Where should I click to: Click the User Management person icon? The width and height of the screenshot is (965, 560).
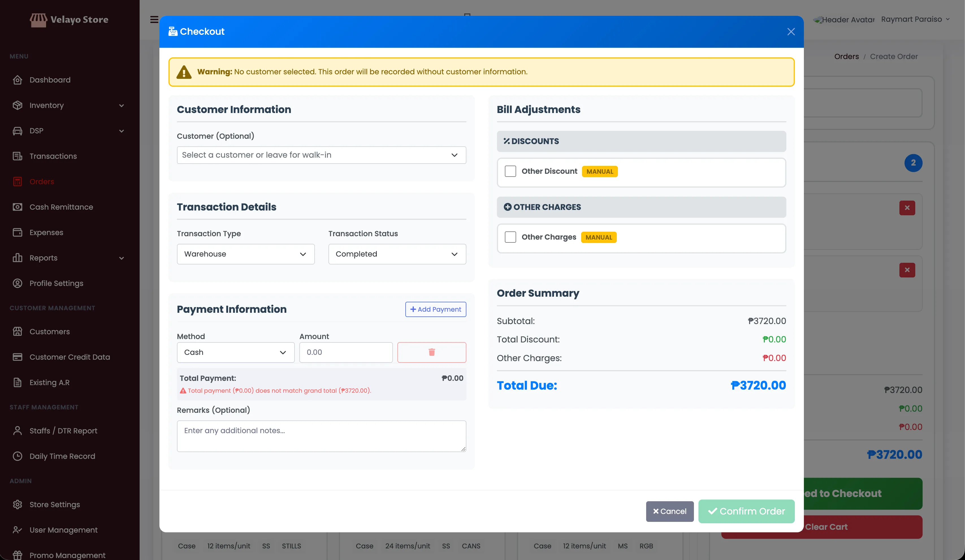[17, 530]
